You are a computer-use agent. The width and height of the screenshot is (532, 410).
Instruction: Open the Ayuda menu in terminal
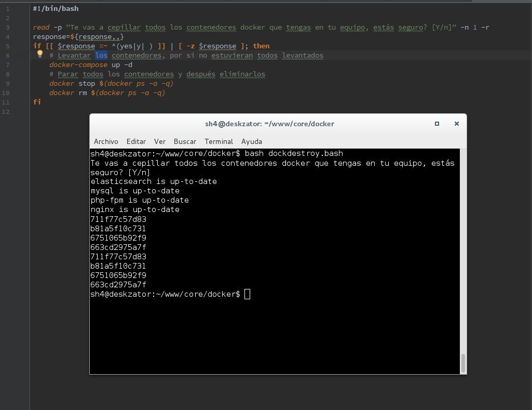[251, 141]
